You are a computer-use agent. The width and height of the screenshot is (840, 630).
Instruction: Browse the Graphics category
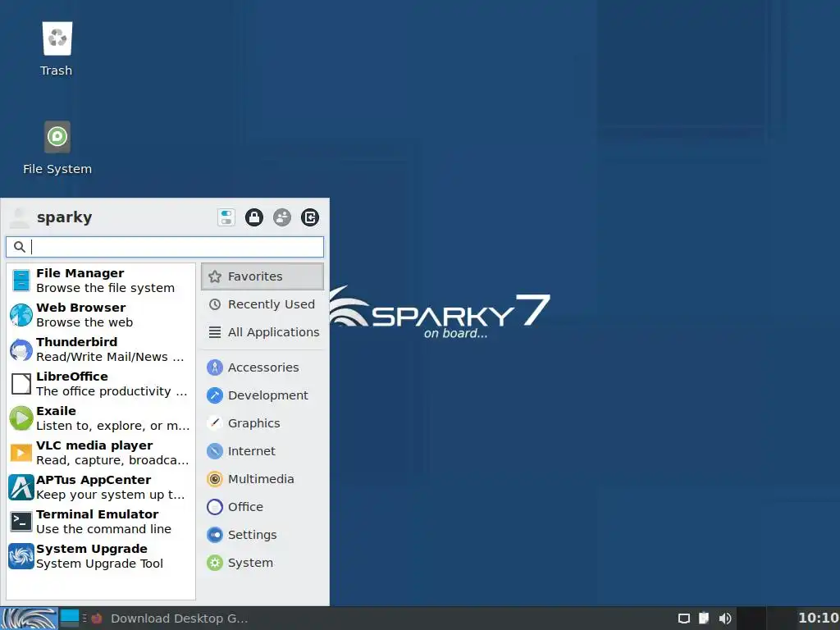point(262,423)
